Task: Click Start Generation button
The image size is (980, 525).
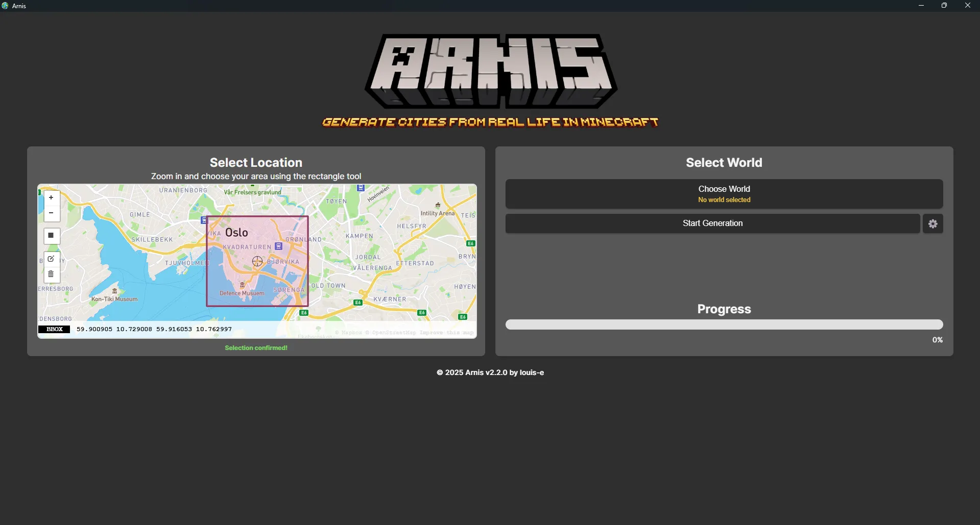Action: 712,223
